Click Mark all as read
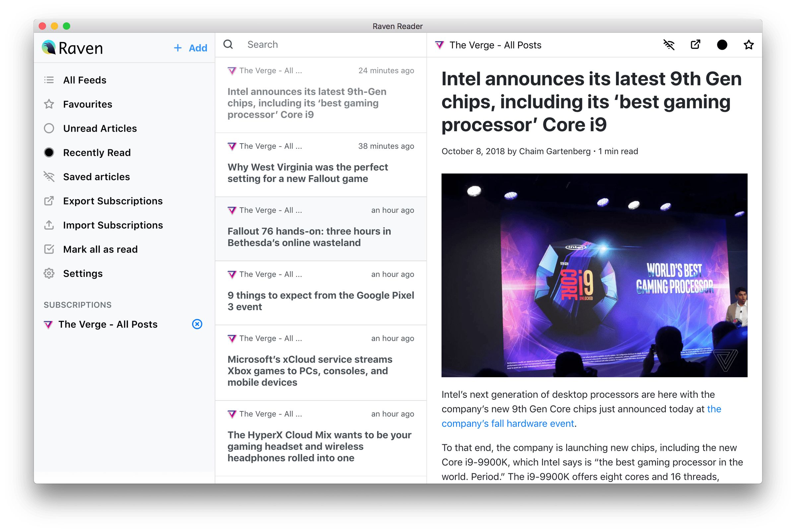 (x=100, y=249)
